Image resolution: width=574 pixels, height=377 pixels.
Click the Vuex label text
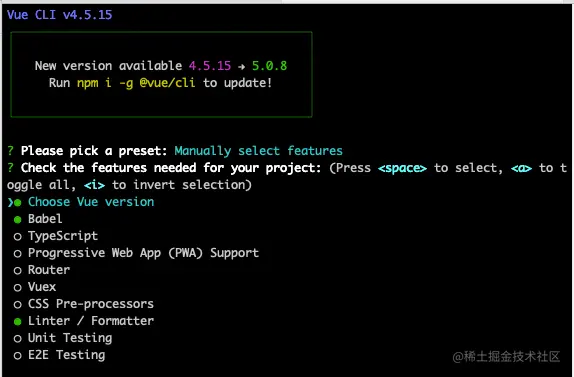42,287
